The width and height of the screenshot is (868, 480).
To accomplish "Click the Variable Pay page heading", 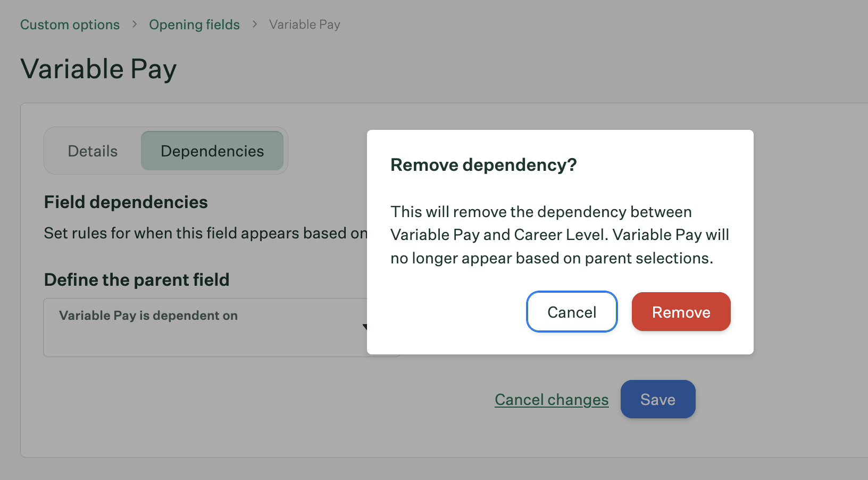I will tap(98, 69).
